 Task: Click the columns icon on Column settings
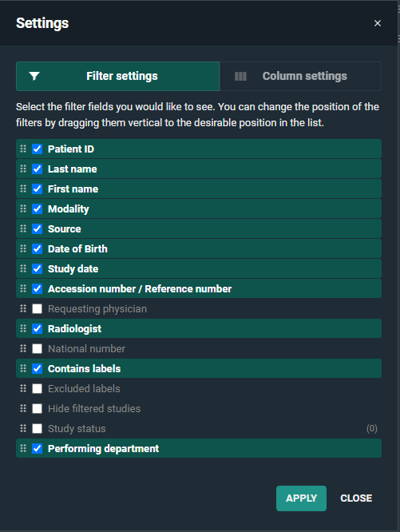coord(240,77)
